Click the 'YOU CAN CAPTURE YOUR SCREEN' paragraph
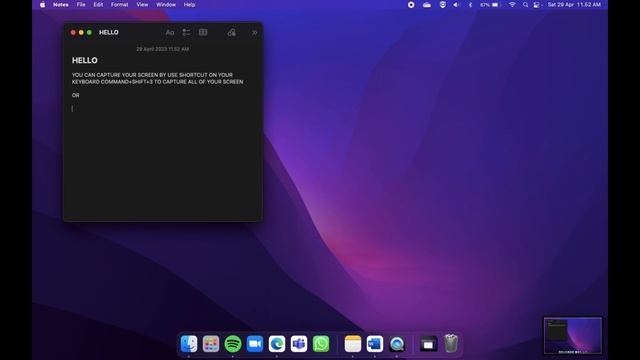The image size is (640, 360). click(158, 78)
